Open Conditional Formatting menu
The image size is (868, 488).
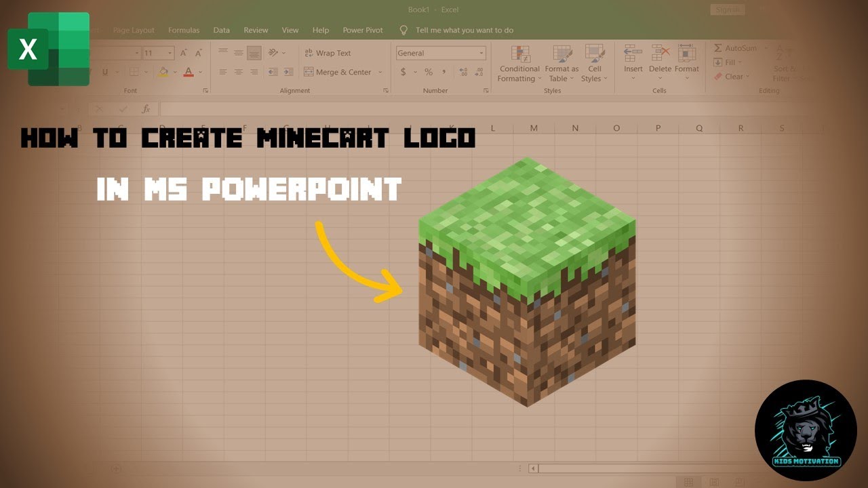pyautogui.click(x=519, y=64)
